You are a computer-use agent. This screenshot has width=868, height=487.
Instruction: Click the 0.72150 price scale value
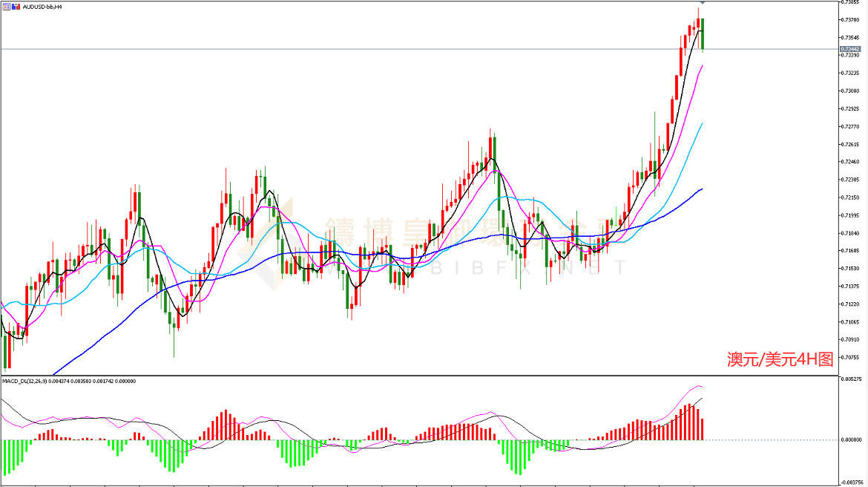click(851, 197)
